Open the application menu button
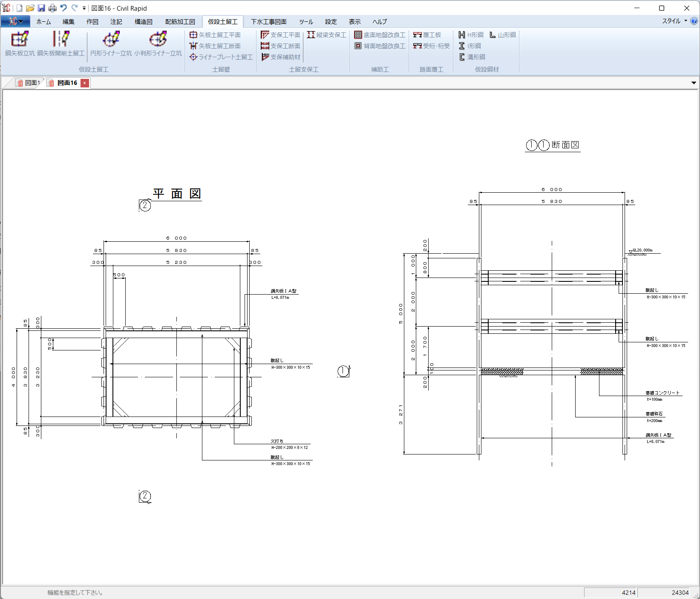Screen dimensions: 700x599 coord(15,21)
